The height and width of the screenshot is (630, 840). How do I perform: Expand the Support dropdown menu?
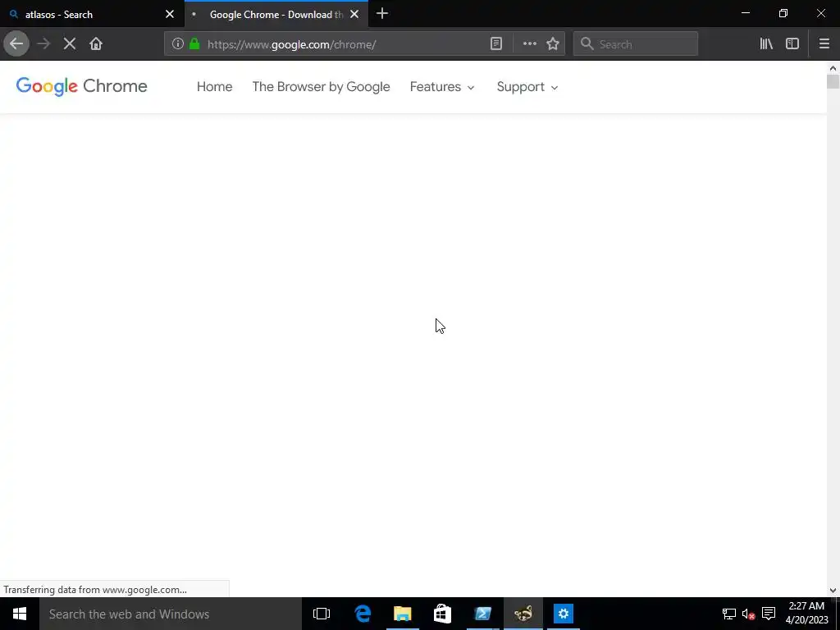pos(527,87)
